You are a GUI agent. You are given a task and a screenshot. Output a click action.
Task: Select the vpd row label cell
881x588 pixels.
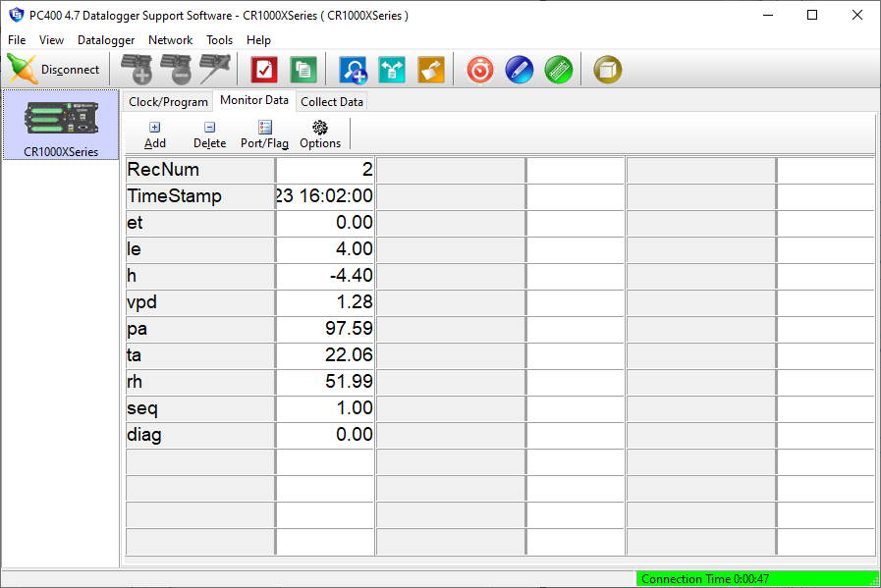pos(200,302)
